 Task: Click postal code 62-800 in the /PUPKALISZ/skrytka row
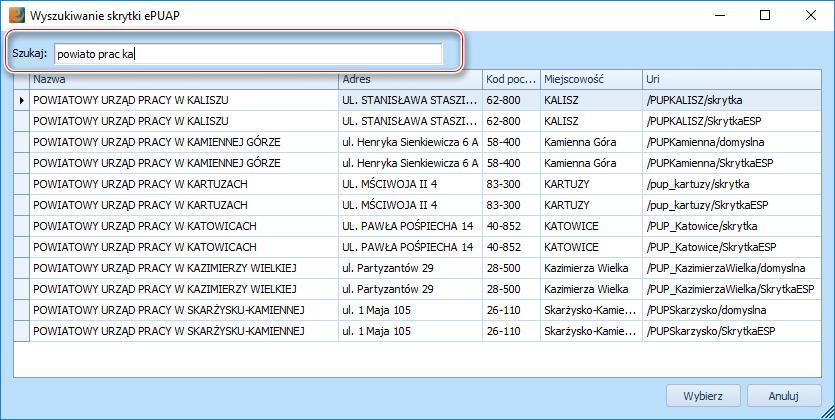(511, 100)
